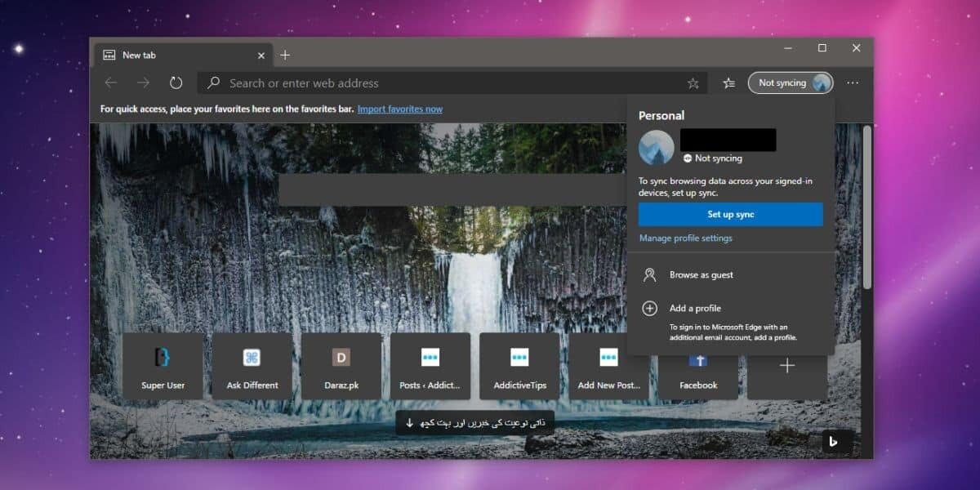Refresh the current page
This screenshot has width=980, height=490.
pos(176,82)
